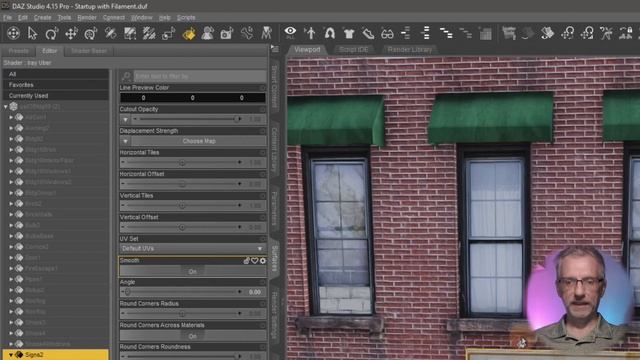Select the Universal tool in the toolbar

[13, 33]
